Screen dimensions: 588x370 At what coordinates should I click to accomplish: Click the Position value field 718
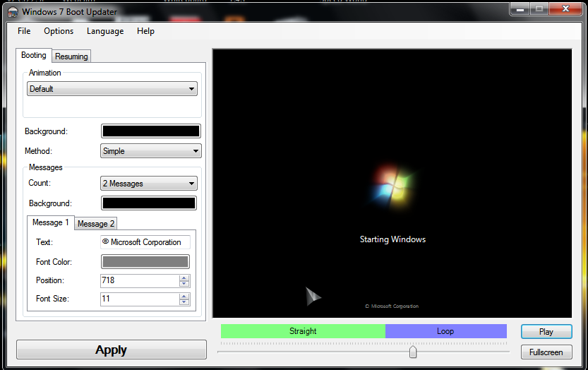pos(140,280)
